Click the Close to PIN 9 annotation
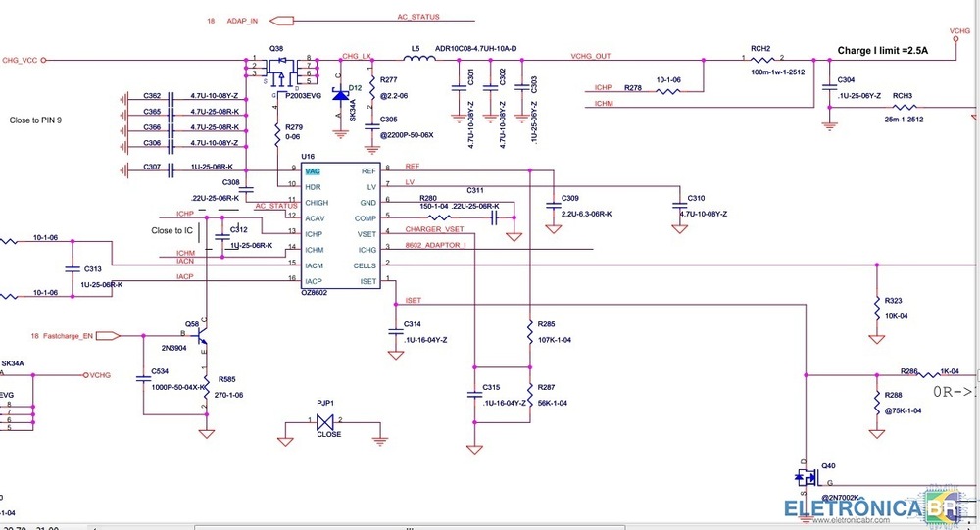The width and height of the screenshot is (980, 530). click(x=35, y=120)
